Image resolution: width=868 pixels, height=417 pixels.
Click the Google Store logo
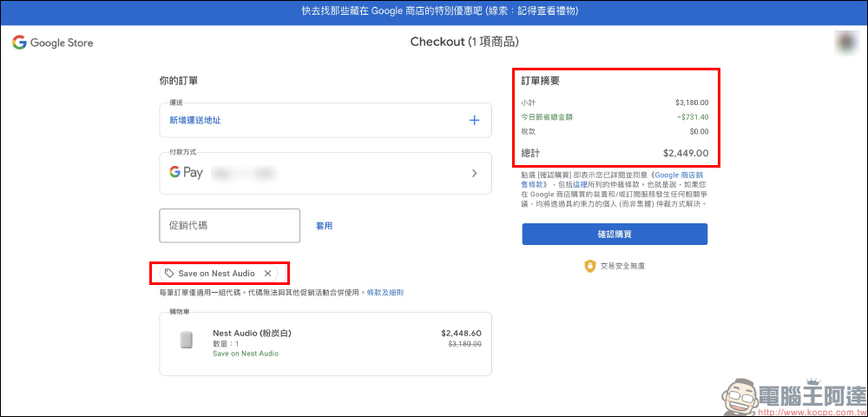pyautogui.click(x=53, y=43)
